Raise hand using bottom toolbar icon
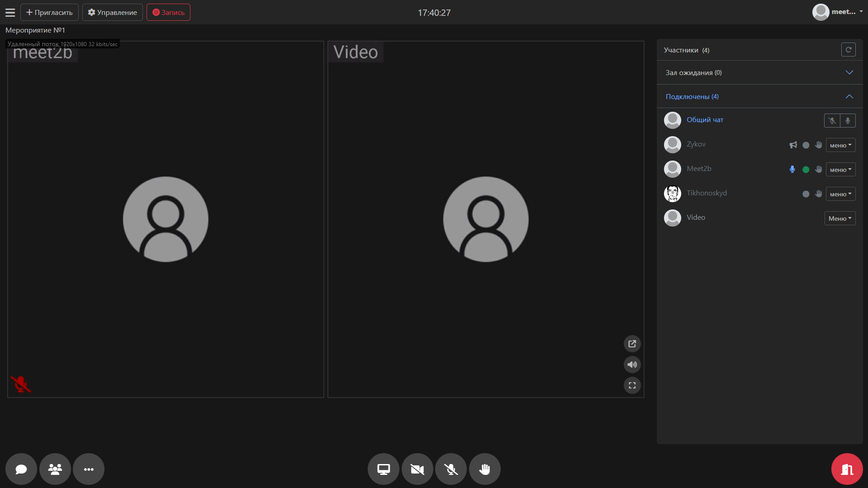This screenshot has width=868, height=488. (484, 469)
